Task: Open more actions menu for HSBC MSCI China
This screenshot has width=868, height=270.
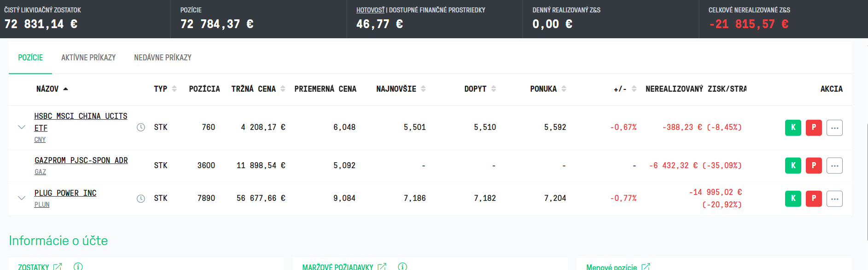Action: [x=834, y=128]
